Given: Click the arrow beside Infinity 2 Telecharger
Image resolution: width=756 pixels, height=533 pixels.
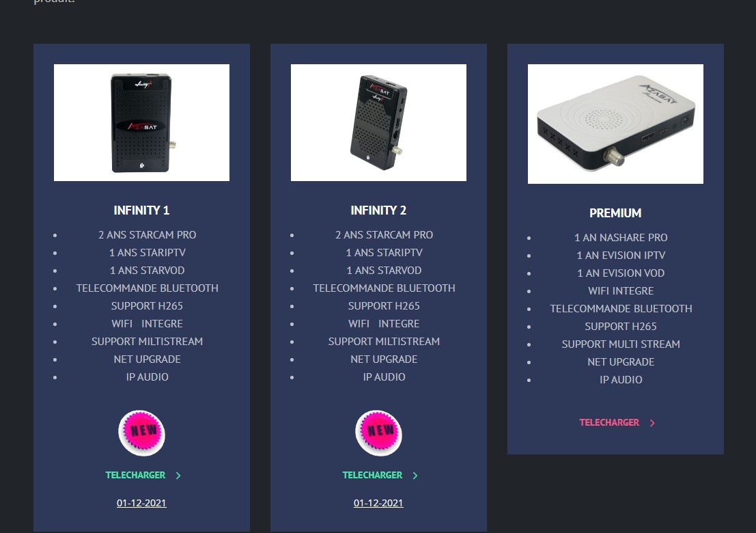Looking at the screenshot, I should [415, 476].
